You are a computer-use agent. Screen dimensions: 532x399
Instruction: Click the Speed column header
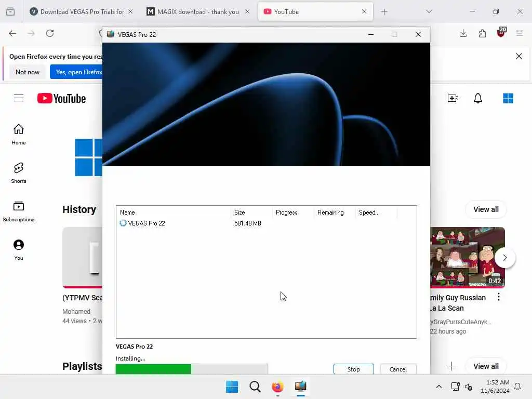click(376, 212)
